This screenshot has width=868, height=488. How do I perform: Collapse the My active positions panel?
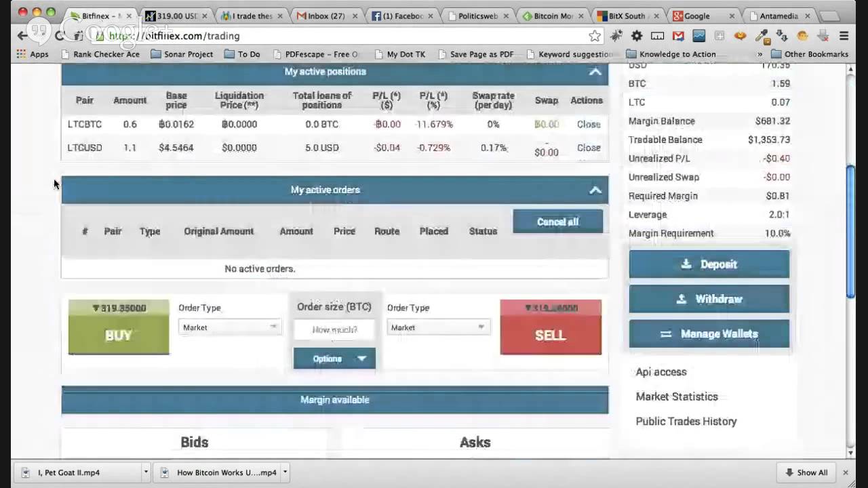point(595,72)
